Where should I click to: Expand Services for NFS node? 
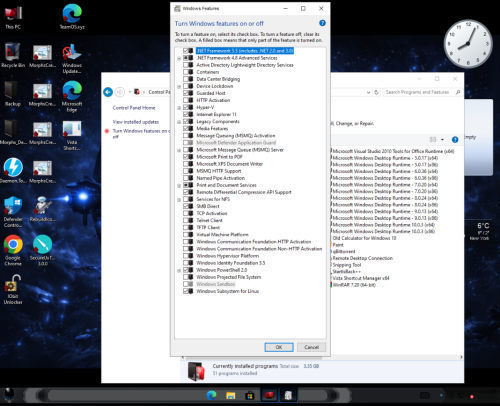point(179,199)
